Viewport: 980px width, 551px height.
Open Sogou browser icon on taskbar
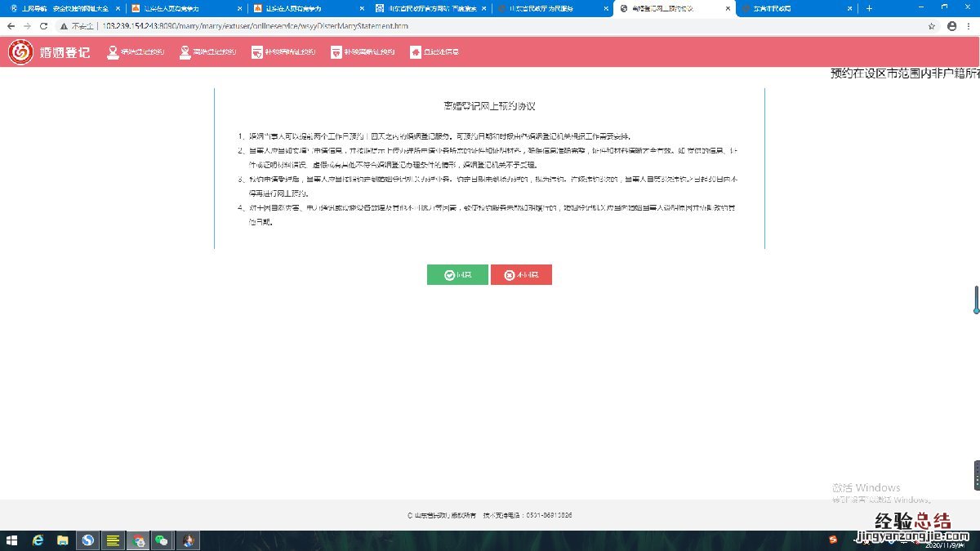(x=88, y=540)
